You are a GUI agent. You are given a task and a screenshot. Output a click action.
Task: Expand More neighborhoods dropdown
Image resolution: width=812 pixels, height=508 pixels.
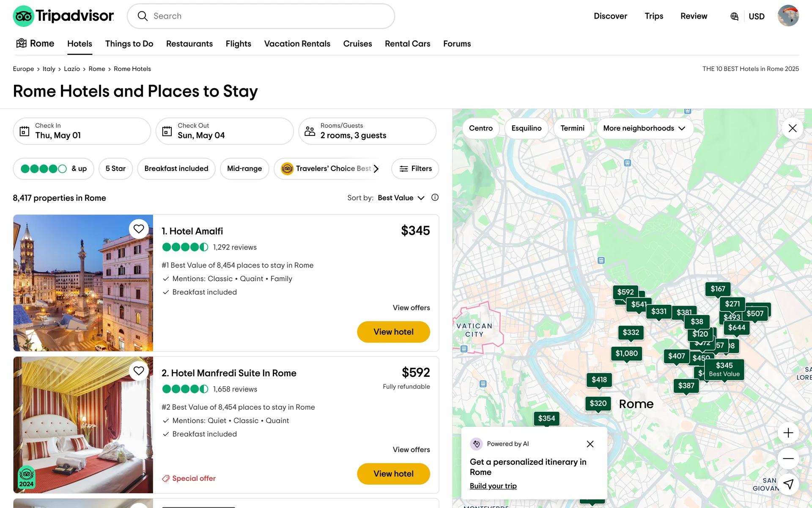644,128
